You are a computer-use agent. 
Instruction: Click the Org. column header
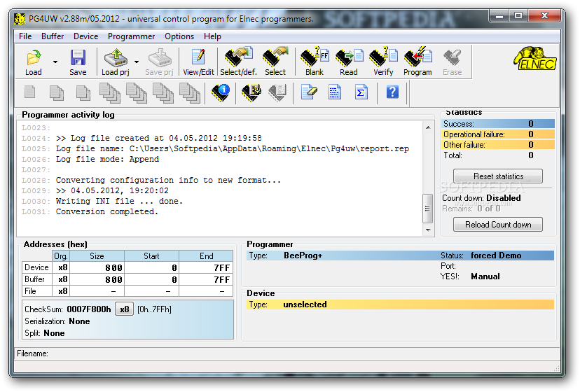pyautogui.click(x=61, y=256)
